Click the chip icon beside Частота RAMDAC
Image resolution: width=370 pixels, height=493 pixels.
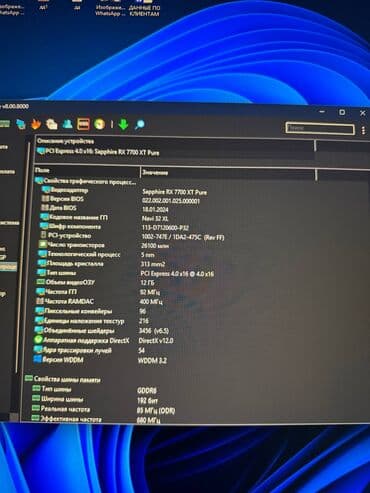click(x=40, y=301)
